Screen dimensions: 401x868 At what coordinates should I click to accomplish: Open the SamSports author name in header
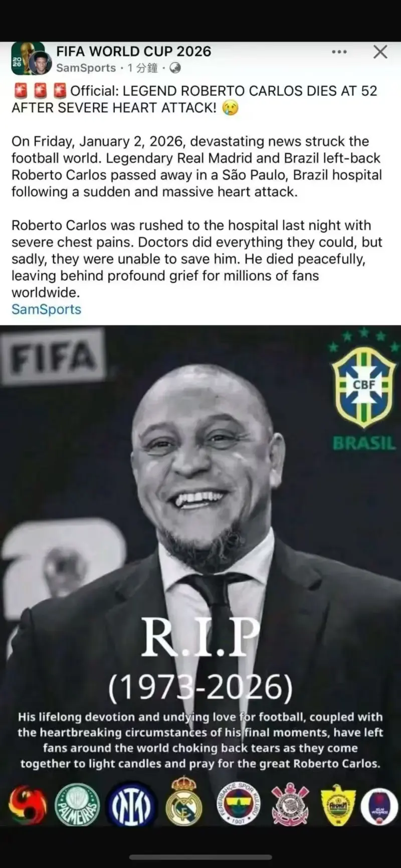[86, 68]
